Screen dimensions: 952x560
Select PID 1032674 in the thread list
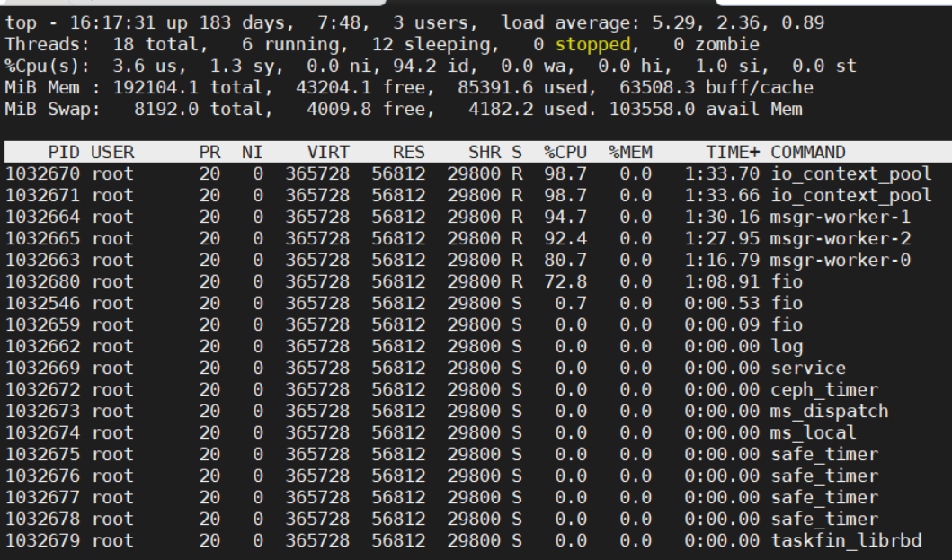click(x=42, y=432)
